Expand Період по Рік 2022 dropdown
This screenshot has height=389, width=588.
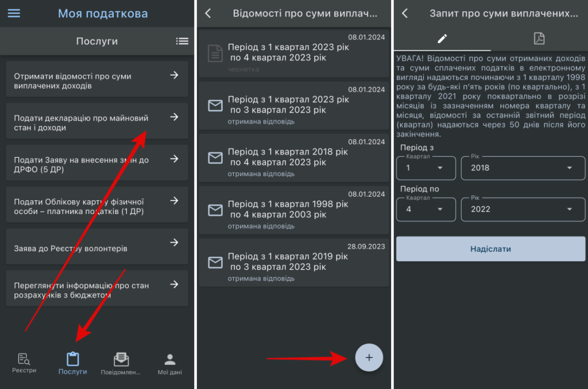523,209
